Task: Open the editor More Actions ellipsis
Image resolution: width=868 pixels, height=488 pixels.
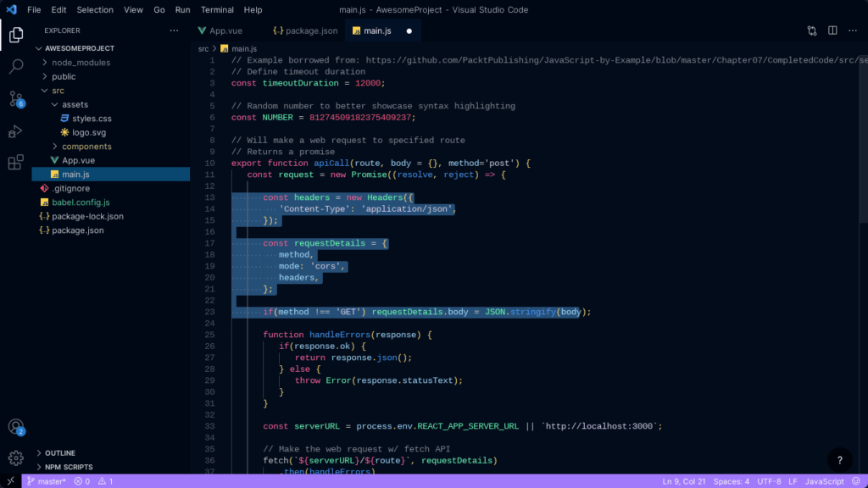Action: [x=852, y=30]
